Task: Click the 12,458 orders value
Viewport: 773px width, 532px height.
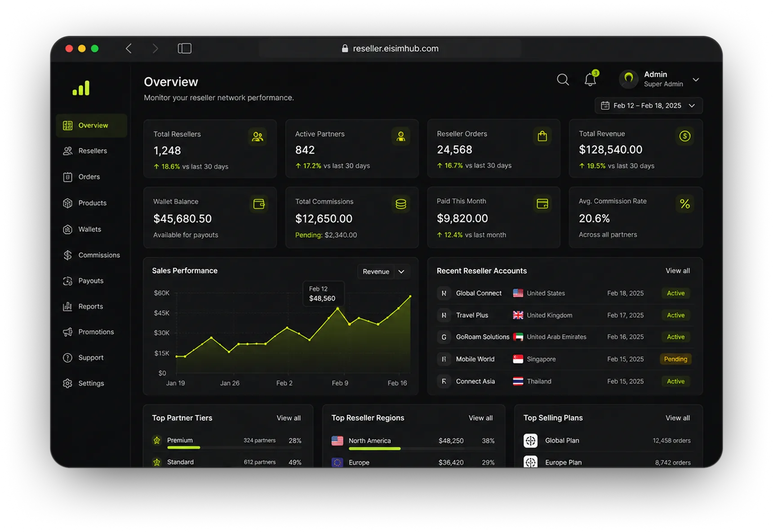Action: [671, 440]
